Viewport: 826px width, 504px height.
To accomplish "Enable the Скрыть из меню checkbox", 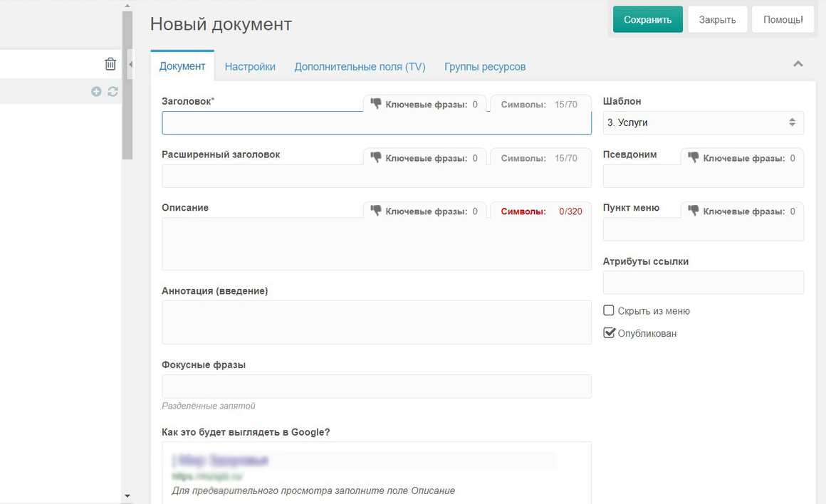I will [x=608, y=310].
